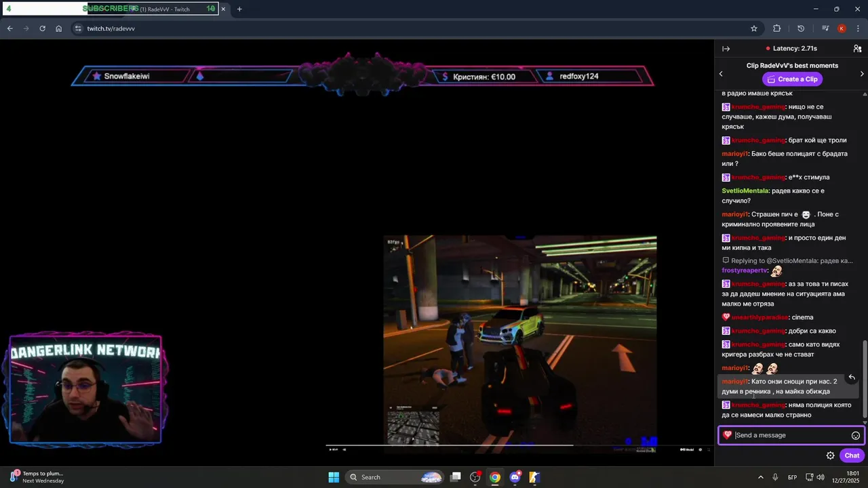Open frostyreapertv's username in chat

(x=745, y=270)
